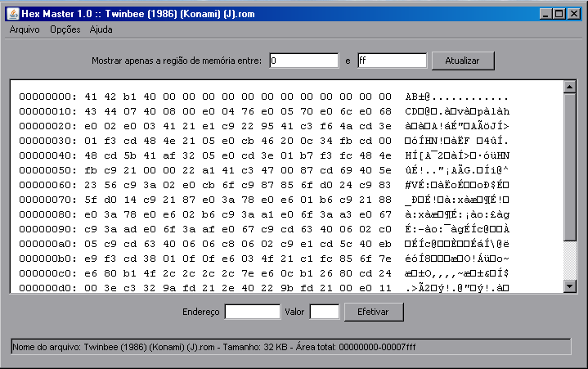Image resolution: width=588 pixels, height=369 pixels.
Task: Click the address label 00000000:
Action: point(47,97)
